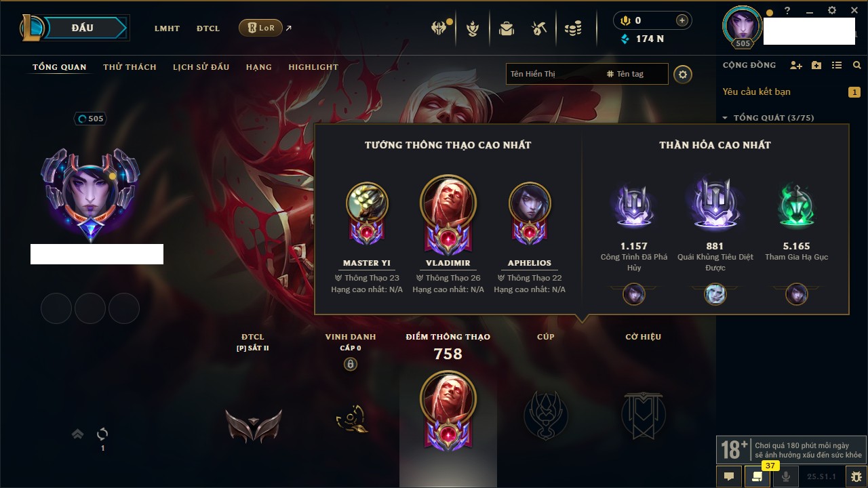Add RP with the plus button
Viewport: 868px width, 488px height.
[682, 20]
